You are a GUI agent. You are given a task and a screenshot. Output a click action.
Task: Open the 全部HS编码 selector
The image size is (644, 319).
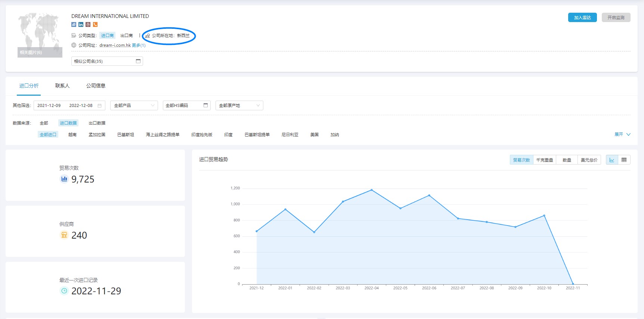point(187,105)
